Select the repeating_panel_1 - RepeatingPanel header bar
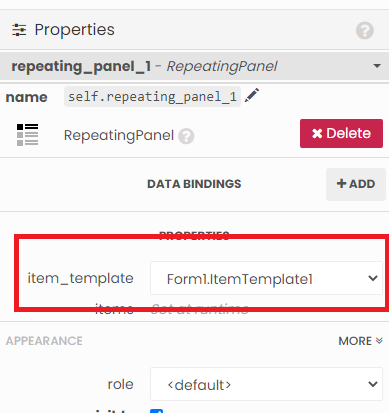 tap(194, 66)
